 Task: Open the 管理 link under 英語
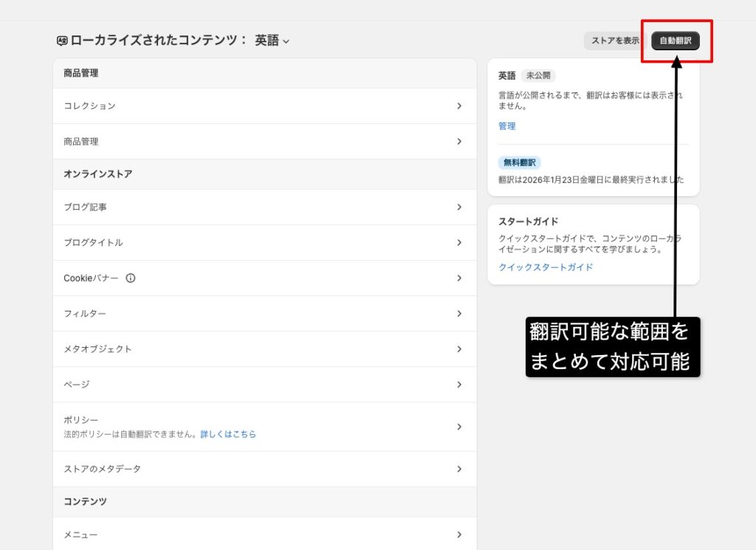[x=507, y=126]
